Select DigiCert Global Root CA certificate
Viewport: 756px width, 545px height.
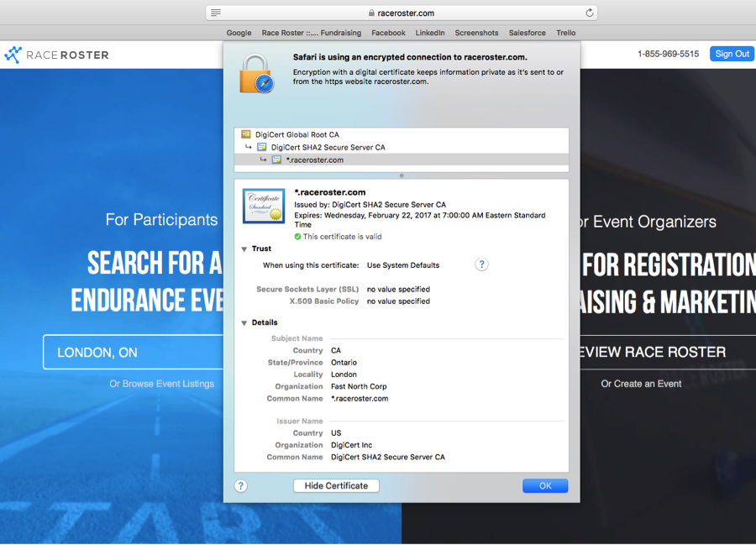297,134
